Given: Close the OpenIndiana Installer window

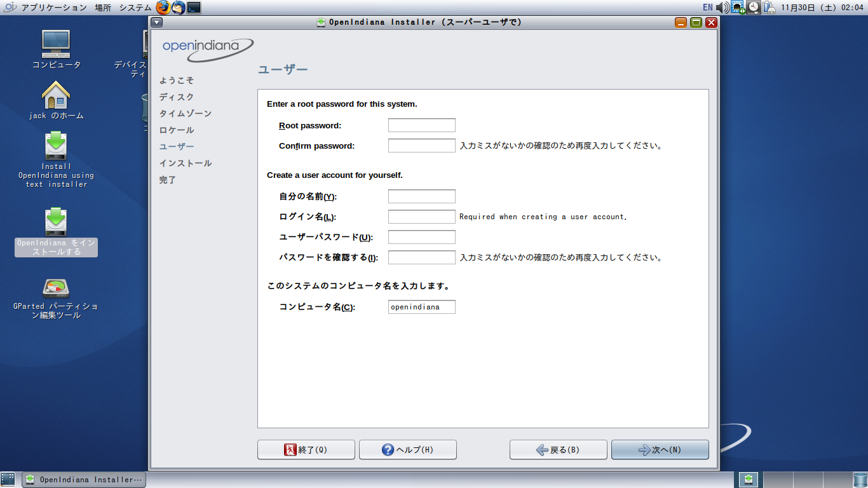Looking at the screenshot, I should (711, 22).
